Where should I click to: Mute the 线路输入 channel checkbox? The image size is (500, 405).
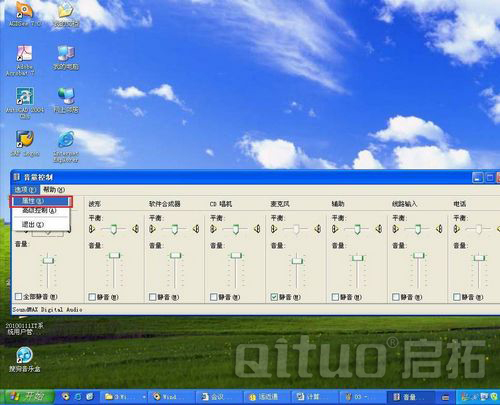pos(396,297)
